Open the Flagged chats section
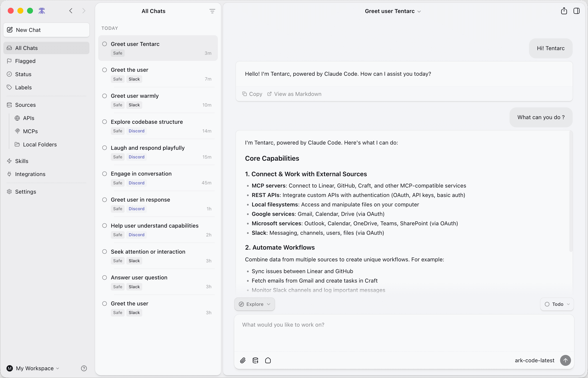This screenshot has width=588, height=378. [25, 61]
